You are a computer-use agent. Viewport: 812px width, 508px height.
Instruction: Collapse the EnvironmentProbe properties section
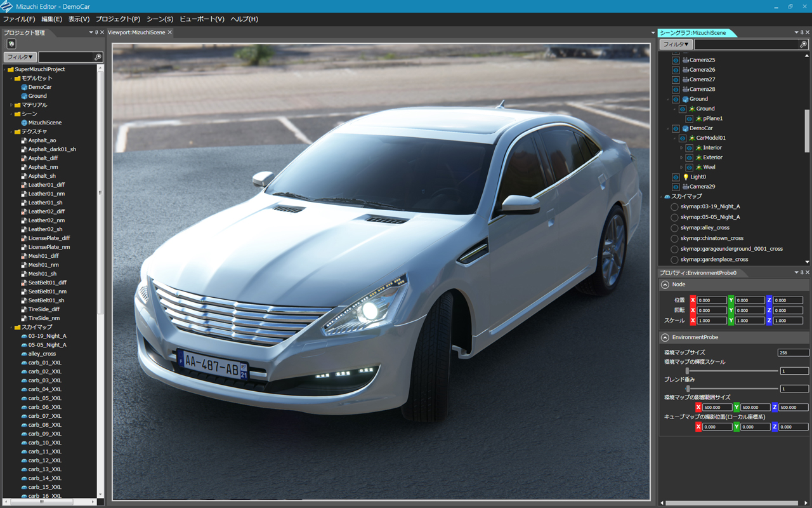click(665, 337)
